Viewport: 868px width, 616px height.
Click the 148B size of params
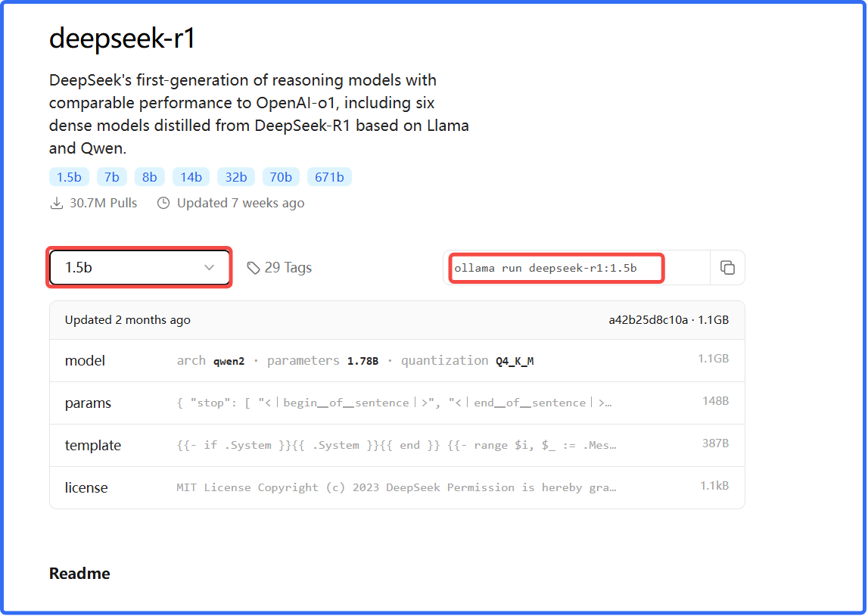click(x=715, y=401)
